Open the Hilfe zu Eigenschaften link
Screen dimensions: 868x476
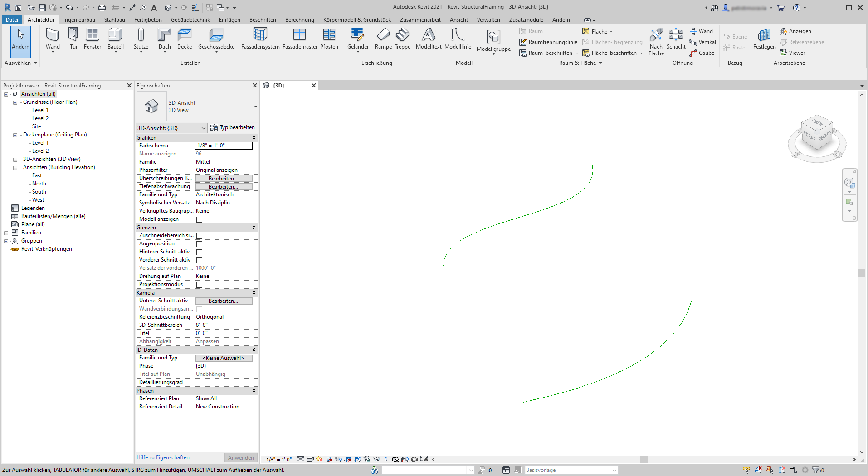[x=162, y=457]
